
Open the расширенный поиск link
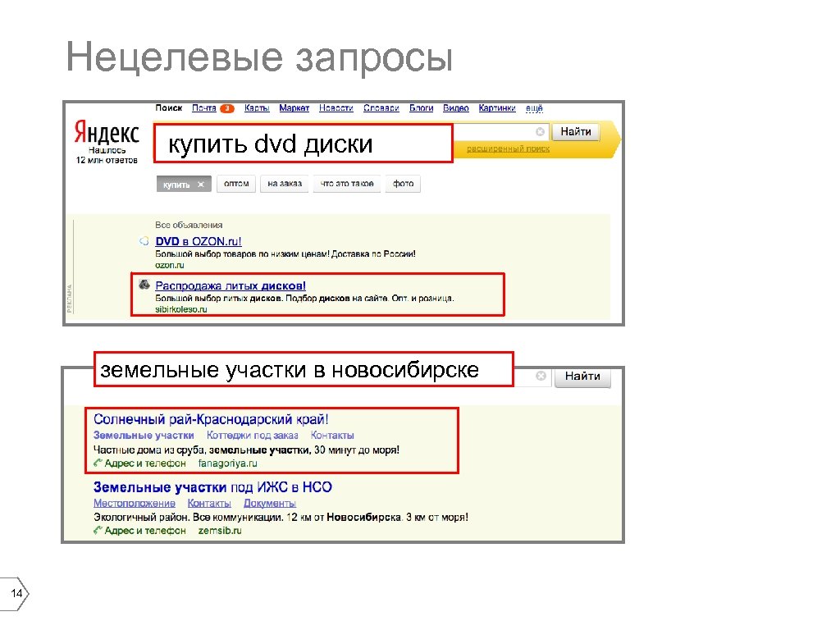[508, 148]
